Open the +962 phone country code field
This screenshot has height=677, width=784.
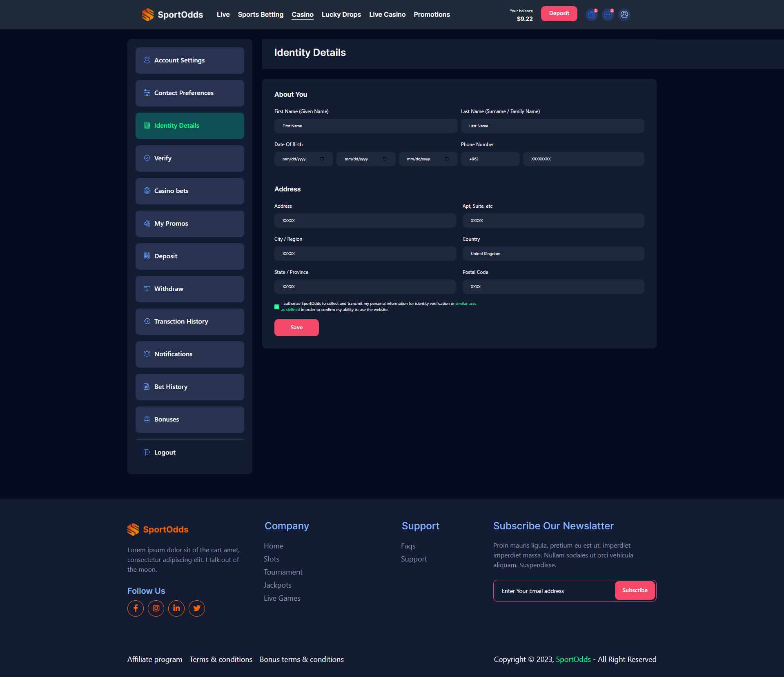[x=490, y=159]
